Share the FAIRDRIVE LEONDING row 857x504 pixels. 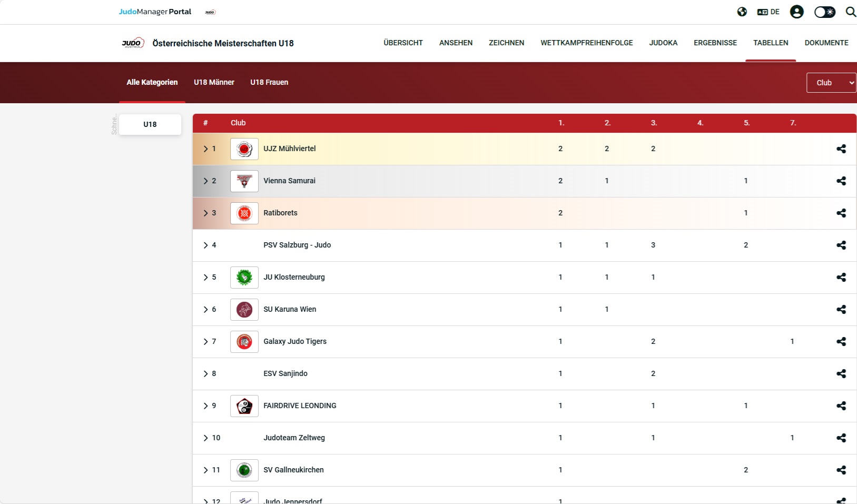(x=841, y=406)
